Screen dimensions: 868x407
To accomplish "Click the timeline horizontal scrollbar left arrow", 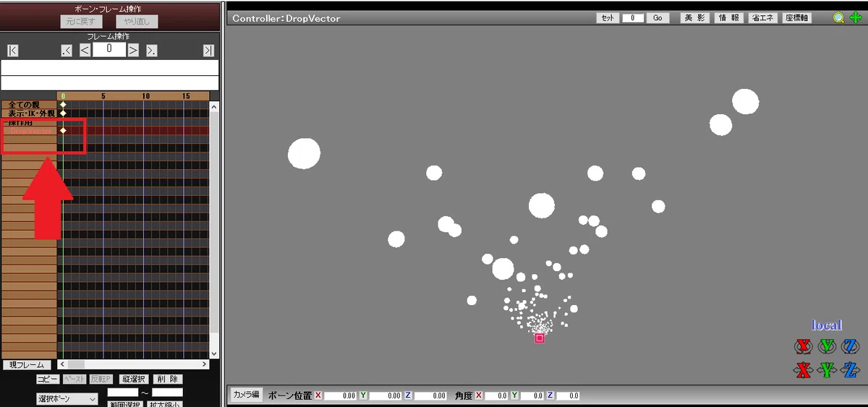I will click(62, 364).
